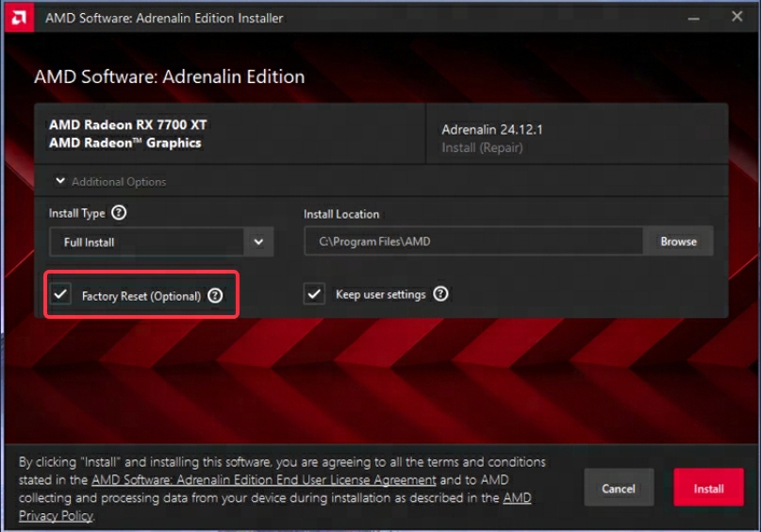Click the AMD Radeon Graphics label
This screenshot has width=761, height=532.
(x=125, y=142)
